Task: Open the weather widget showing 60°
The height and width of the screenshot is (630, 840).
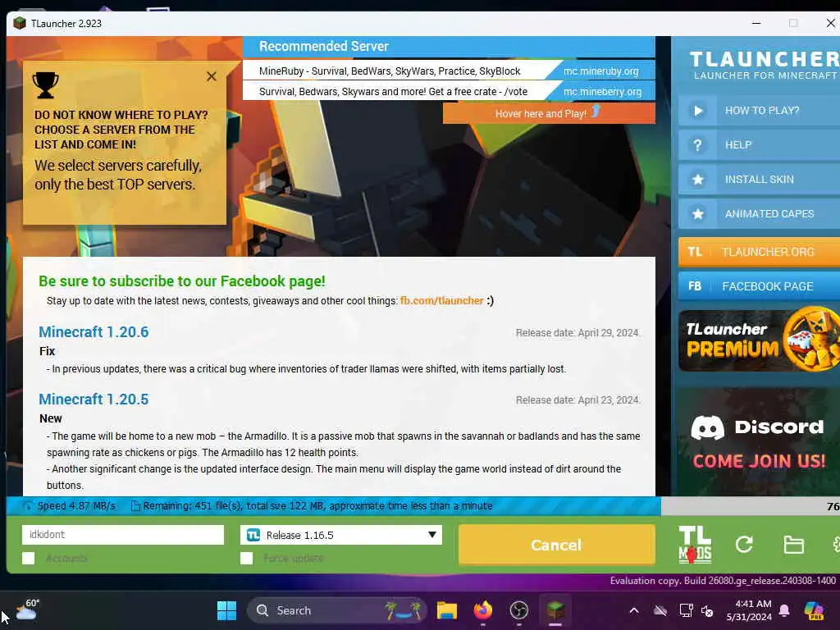Action: pos(27,609)
